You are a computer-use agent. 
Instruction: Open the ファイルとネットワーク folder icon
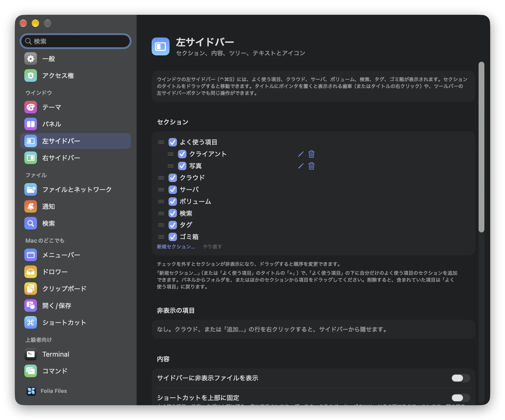pos(31,189)
